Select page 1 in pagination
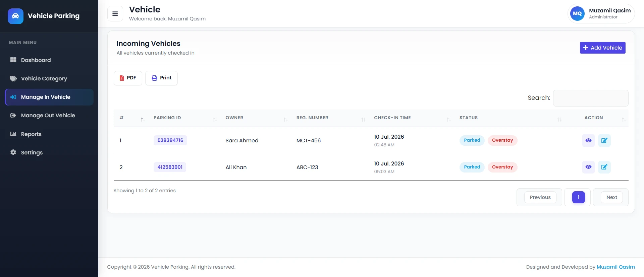This screenshot has height=277, width=644. pyautogui.click(x=578, y=197)
